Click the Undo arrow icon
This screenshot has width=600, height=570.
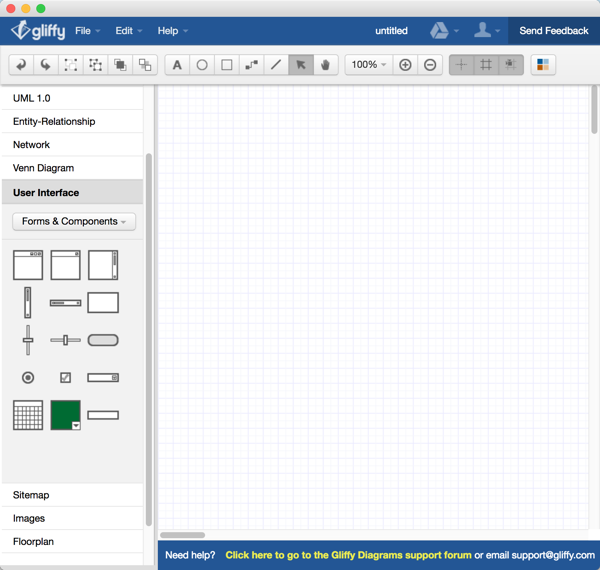pos(21,65)
